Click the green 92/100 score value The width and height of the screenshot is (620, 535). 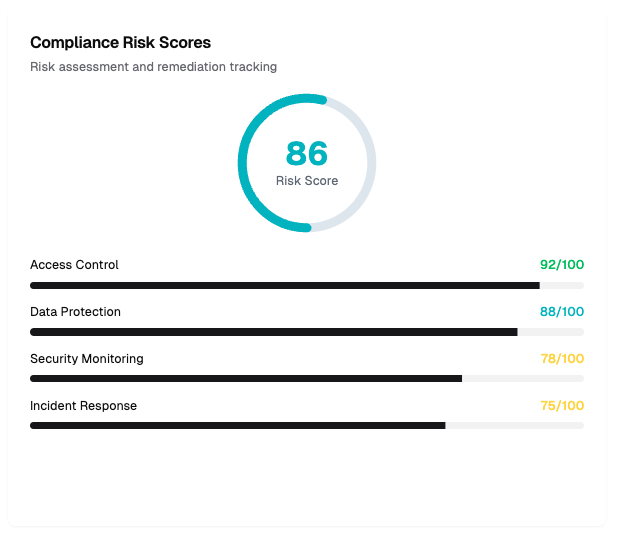pos(561,265)
